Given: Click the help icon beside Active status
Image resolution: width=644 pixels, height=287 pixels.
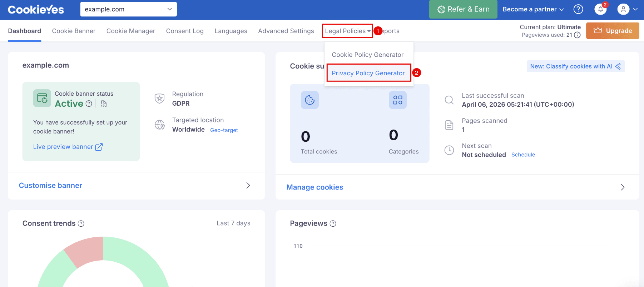Looking at the screenshot, I should point(89,104).
